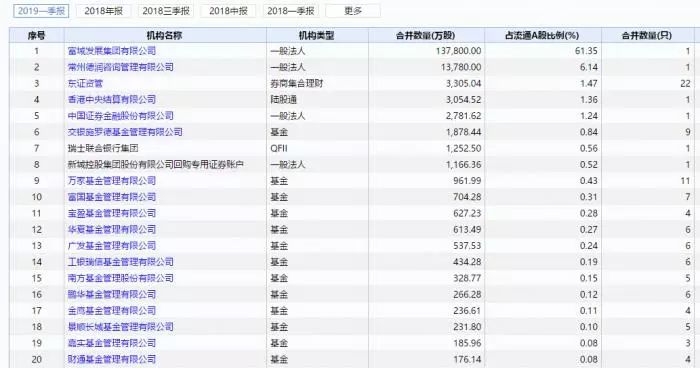Select the 1,878.44 share quantity cell
700x368 pixels.
click(x=463, y=132)
